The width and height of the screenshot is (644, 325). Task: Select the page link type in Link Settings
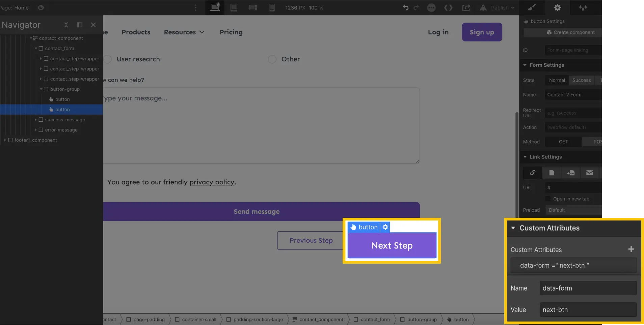click(552, 173)
